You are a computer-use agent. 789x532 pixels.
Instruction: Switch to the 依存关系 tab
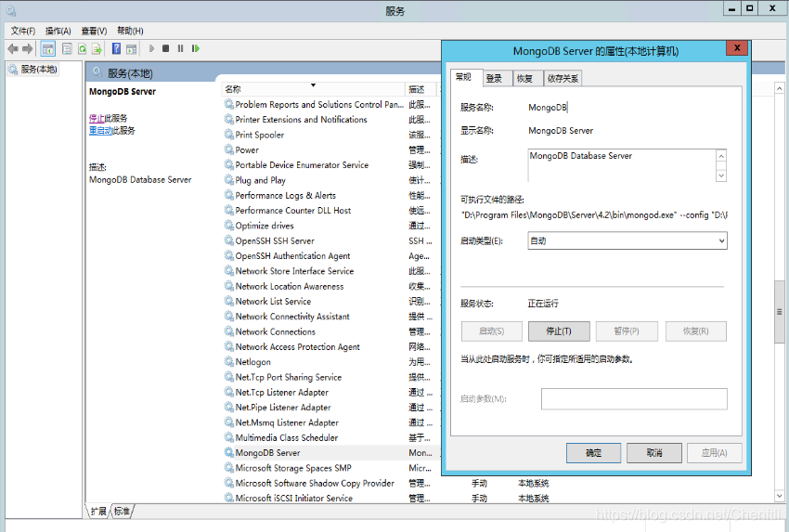[x=563, y=79]
